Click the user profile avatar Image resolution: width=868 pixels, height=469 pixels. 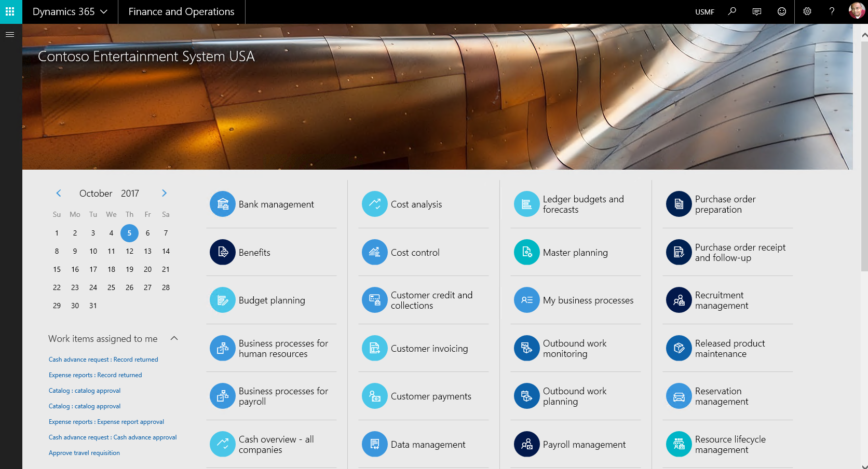point(857,11)
